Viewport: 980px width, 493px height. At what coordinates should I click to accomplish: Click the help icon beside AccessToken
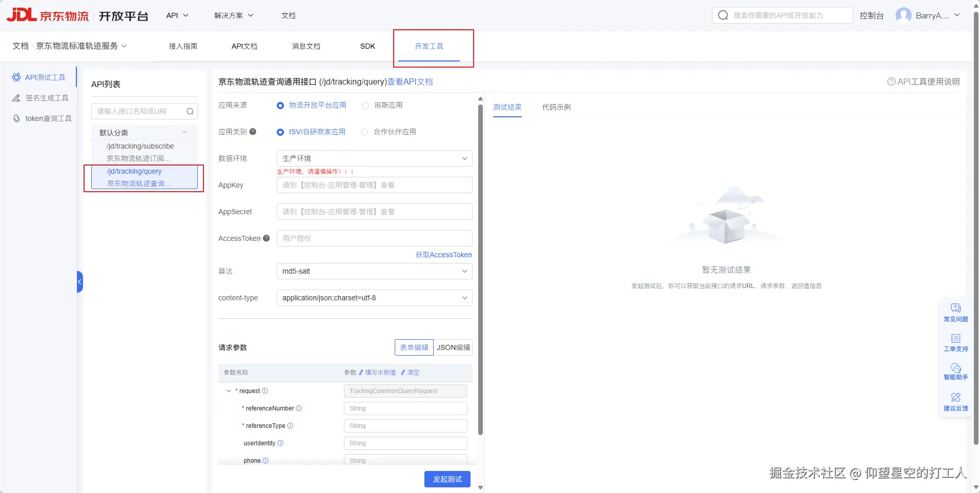[266, 238]
